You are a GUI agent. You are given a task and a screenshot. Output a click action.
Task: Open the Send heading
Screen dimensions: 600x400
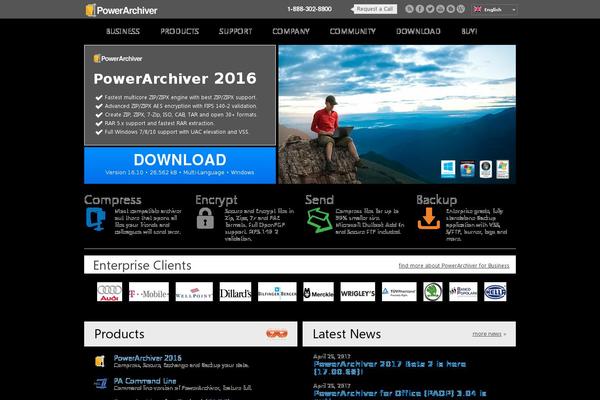pyautogui.click(x=320, y=200)
